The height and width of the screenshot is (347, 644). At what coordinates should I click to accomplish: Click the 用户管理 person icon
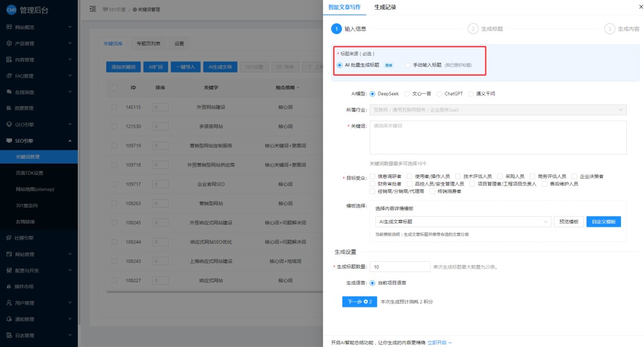point(9,303)
